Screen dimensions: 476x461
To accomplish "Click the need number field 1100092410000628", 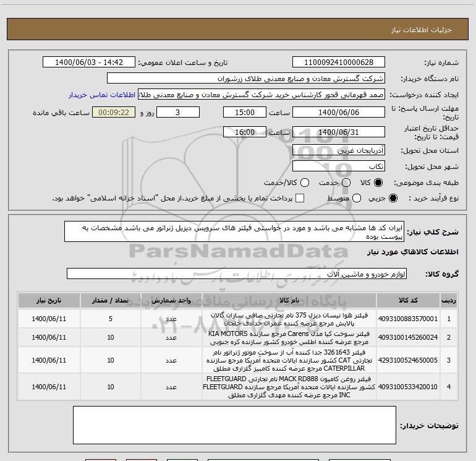I will (339, 62).
